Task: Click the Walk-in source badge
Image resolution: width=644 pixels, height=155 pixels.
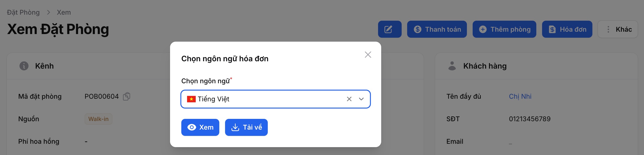Action: [98, 119]
